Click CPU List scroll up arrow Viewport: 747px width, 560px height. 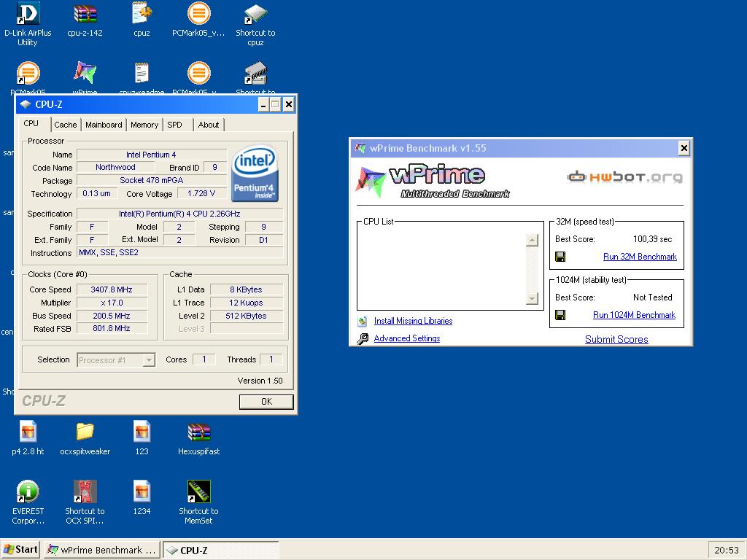pyautogui.click(x=532, y=240)
